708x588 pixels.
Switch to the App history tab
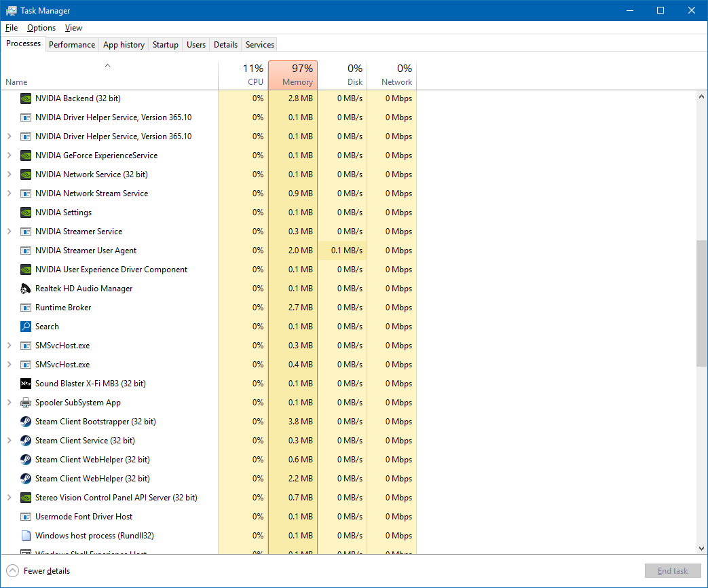124,45
